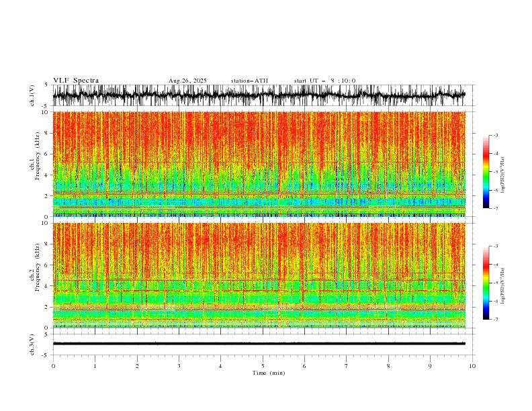The width and height of the screenshot is (532, 411).
Task: Click the 'ch.1(V)' waveform axis label
Action: point(32,95)
